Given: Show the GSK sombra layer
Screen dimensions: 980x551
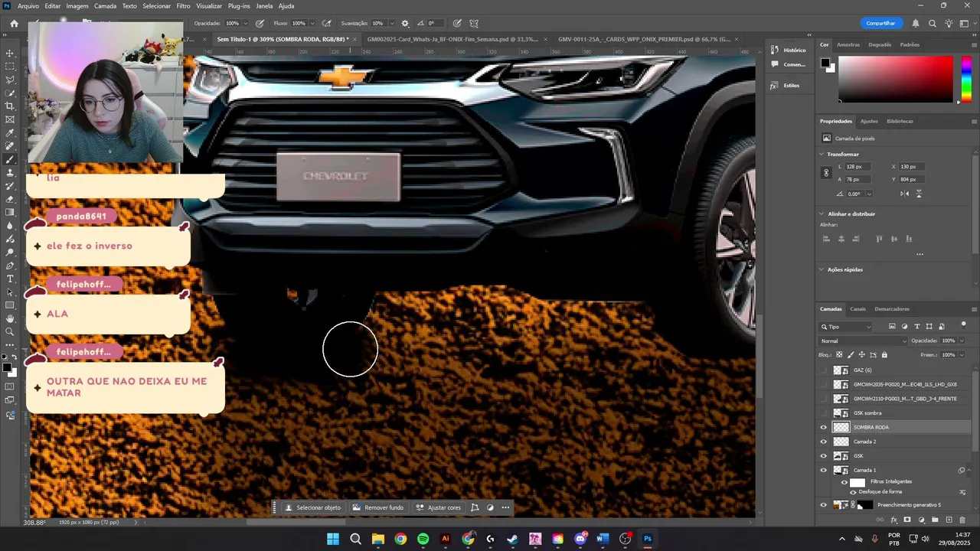Looking at the screenshot, I should [x=824, y=413].
